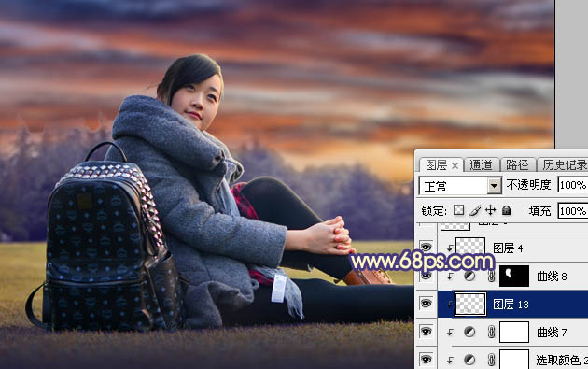
Task: Click adjustment icon of 选取颜色 2 layer
Action: click(469, 360)
